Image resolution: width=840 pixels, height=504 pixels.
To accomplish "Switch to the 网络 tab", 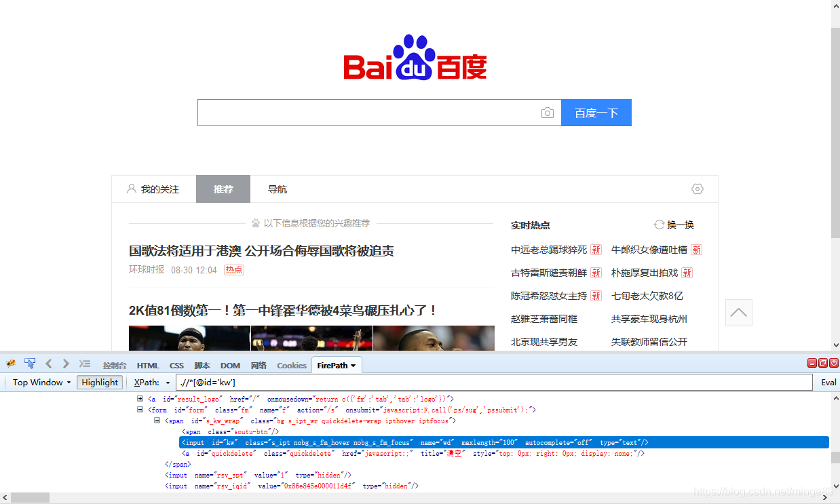I will click(259, 366).
